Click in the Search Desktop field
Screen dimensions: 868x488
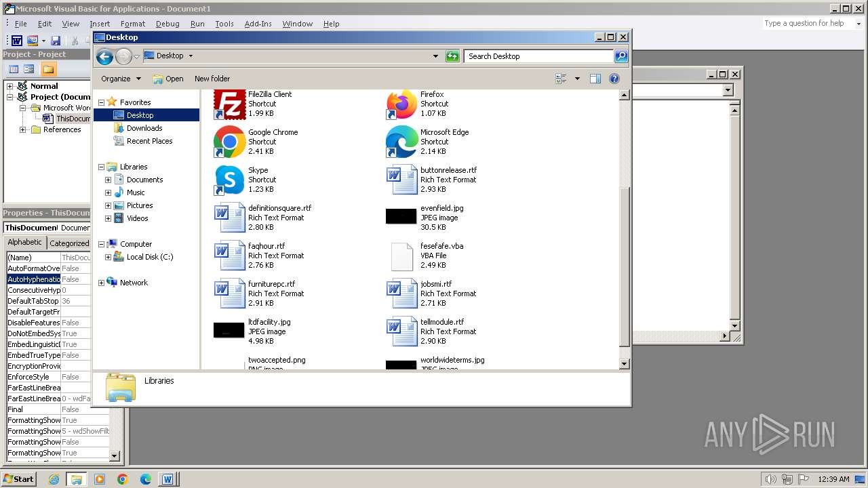539,56
